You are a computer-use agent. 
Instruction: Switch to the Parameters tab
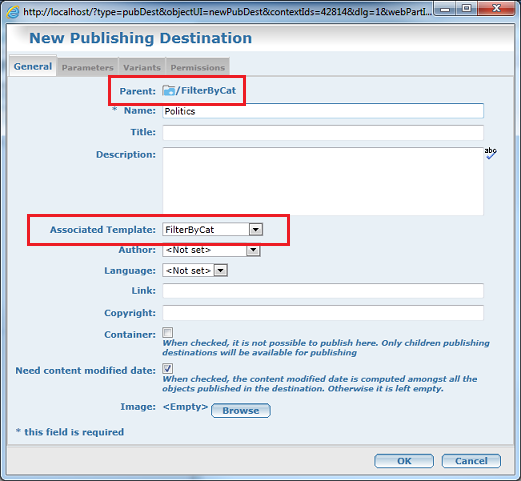point(88,67)
